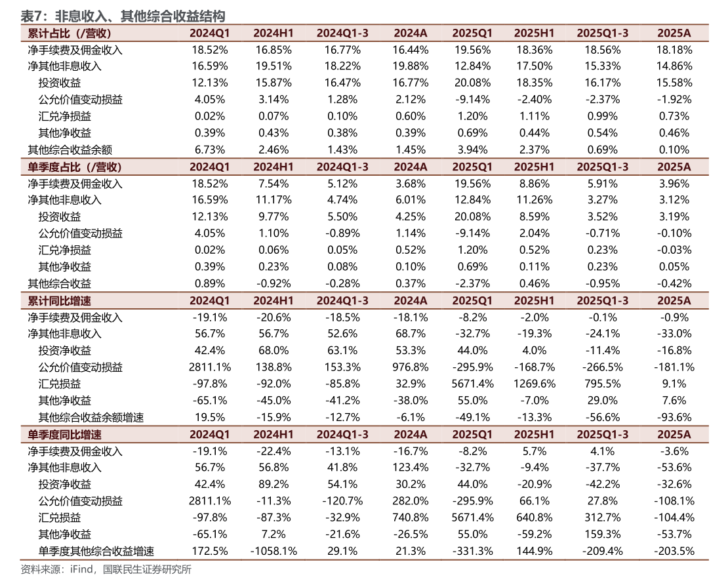Screen dimensions: 728x585
Task: Click the value -0.92%
Action: [x=273, y=284]
